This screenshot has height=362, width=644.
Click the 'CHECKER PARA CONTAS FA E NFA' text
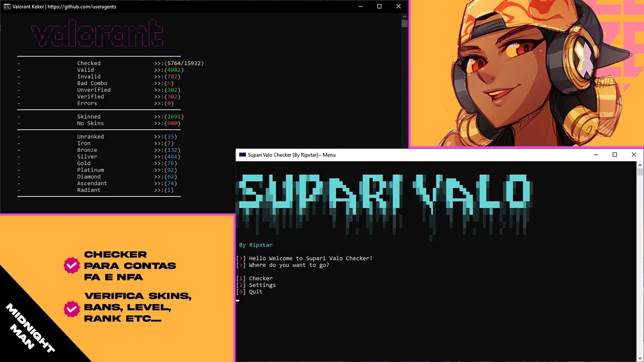130,265
